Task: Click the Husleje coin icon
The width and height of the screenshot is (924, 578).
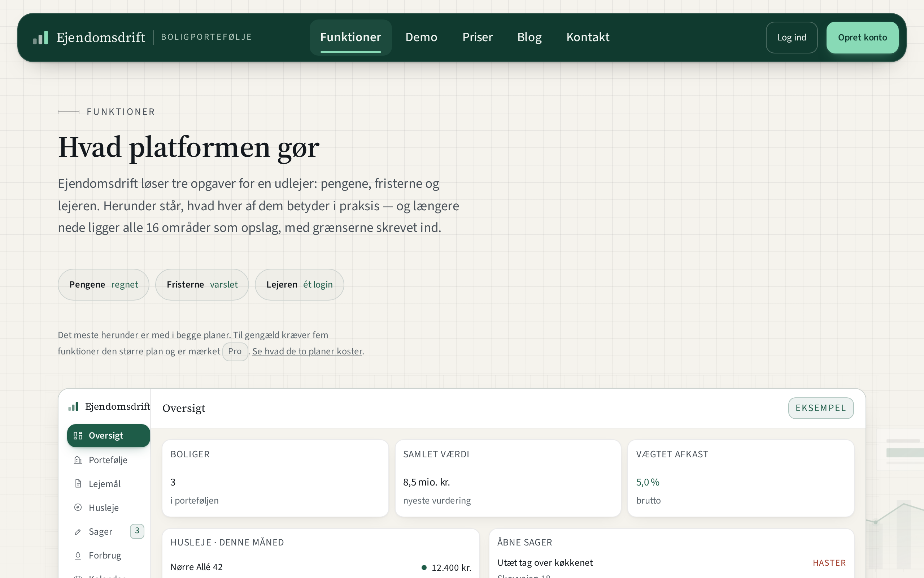Action: click(78, 507)
